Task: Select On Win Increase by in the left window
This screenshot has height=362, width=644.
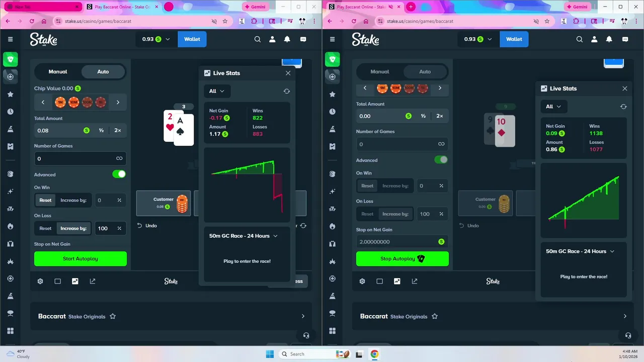Action: tap(73, 200)
